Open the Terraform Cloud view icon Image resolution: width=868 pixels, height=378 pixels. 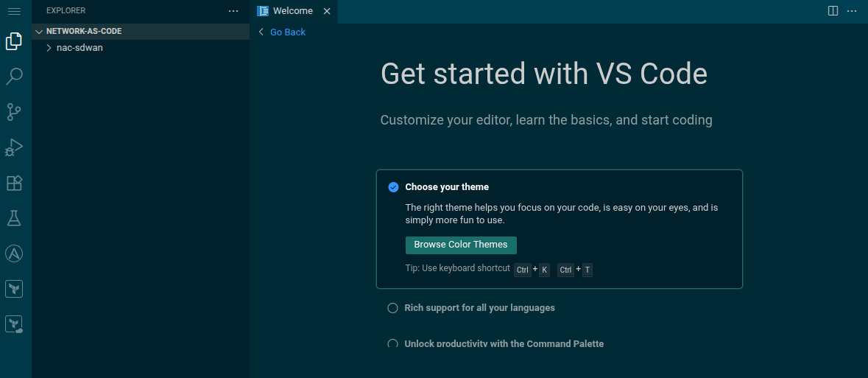coord(15,324)
